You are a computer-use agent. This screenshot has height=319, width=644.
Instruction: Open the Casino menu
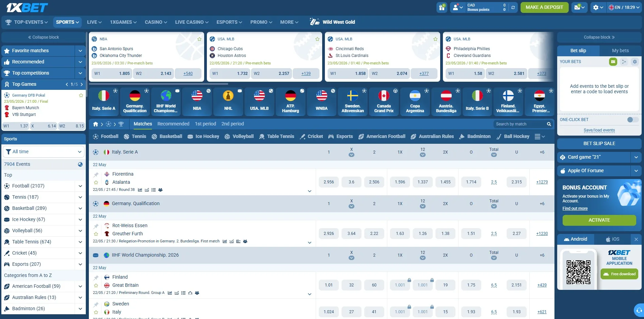(x=156, y=22)
